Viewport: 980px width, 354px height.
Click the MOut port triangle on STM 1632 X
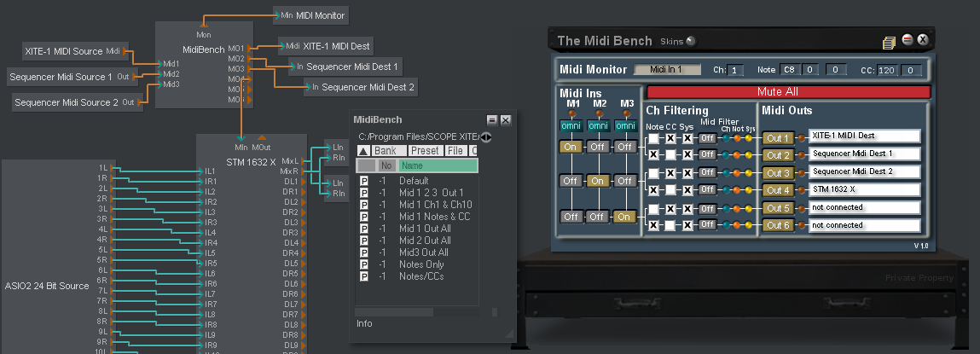262,137
